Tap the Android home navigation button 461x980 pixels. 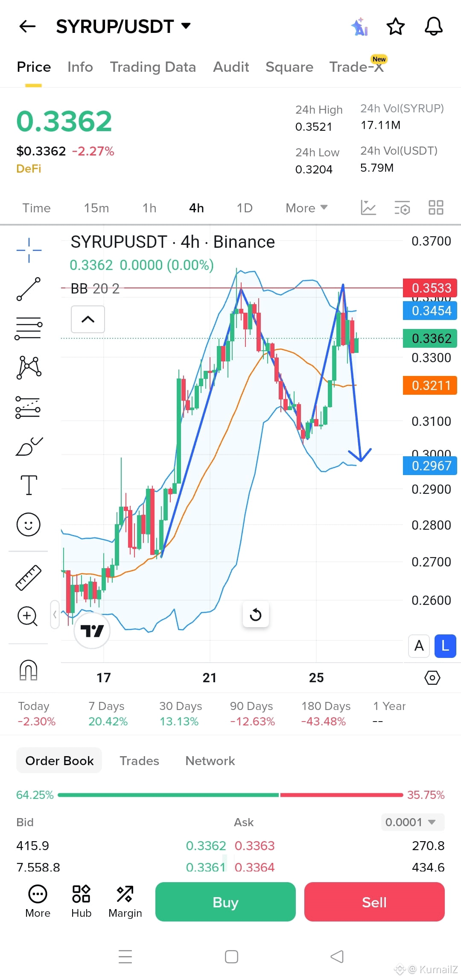pos(231,957)
